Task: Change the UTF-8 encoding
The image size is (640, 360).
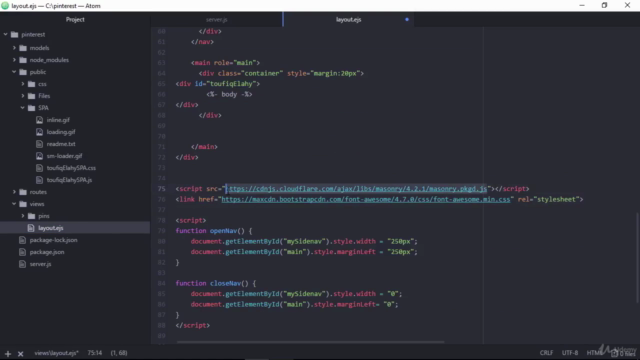Action: (570, 353)
